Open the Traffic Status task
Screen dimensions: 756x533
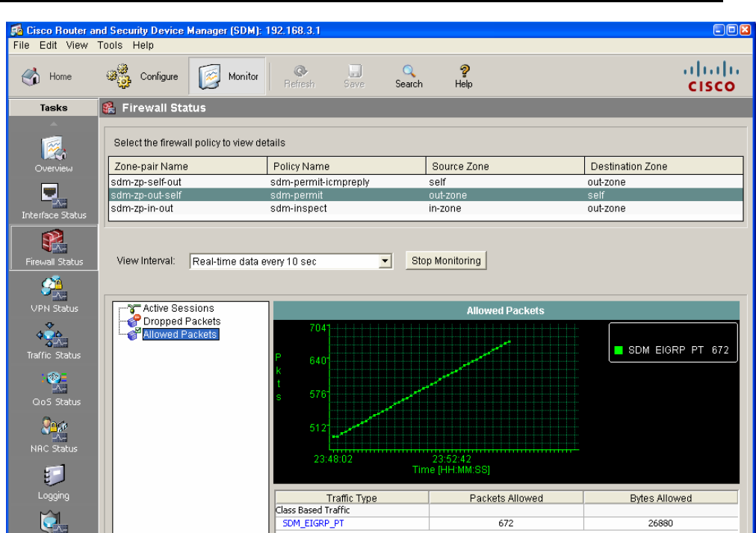(x=54, y=342)
